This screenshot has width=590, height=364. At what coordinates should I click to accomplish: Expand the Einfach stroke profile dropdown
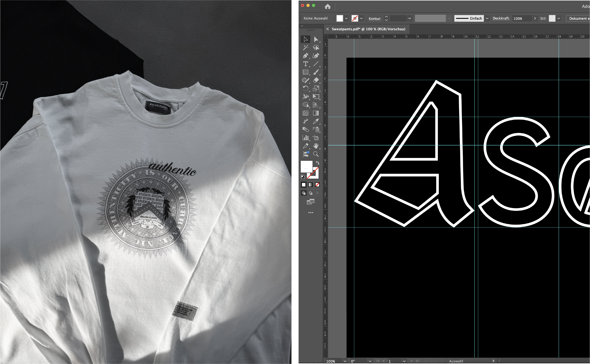[x=487, y=18]
